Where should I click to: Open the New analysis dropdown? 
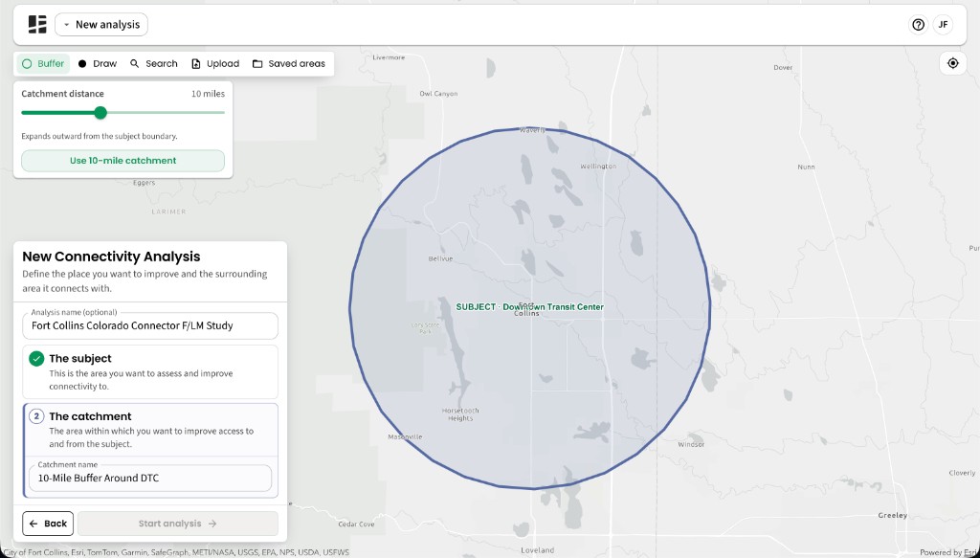point(101,24)
